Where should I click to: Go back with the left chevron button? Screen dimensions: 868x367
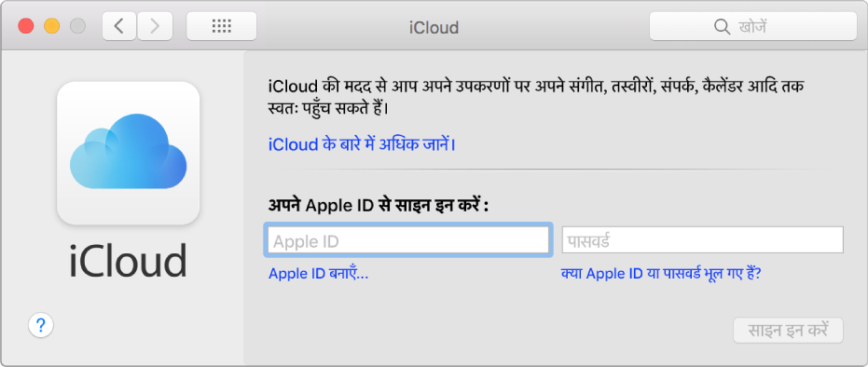tap(119, 26)
